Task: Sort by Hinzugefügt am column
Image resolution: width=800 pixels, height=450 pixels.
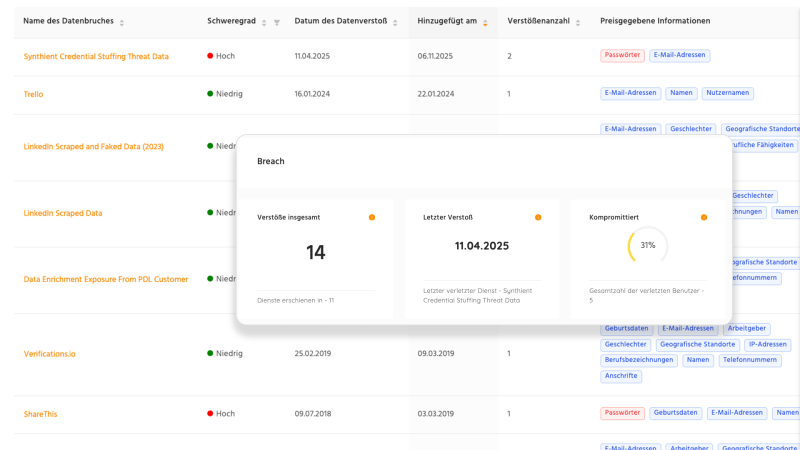Action: coord(485,22)
